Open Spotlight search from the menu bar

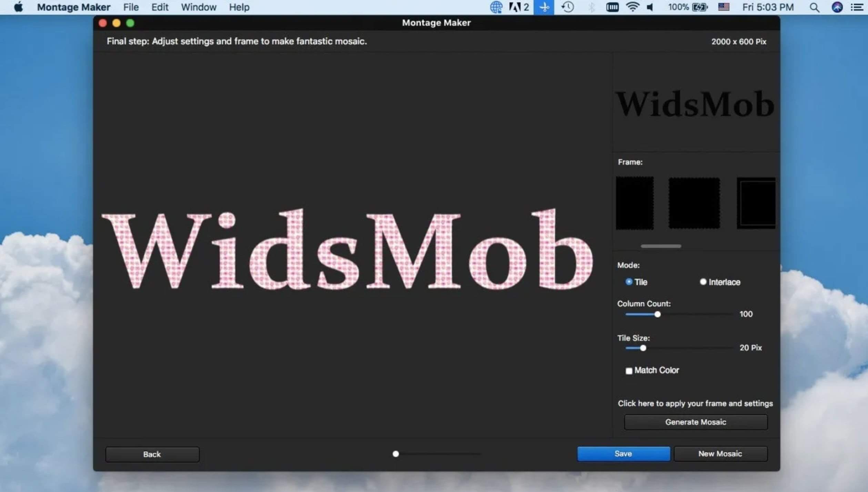tap(814, 7)
